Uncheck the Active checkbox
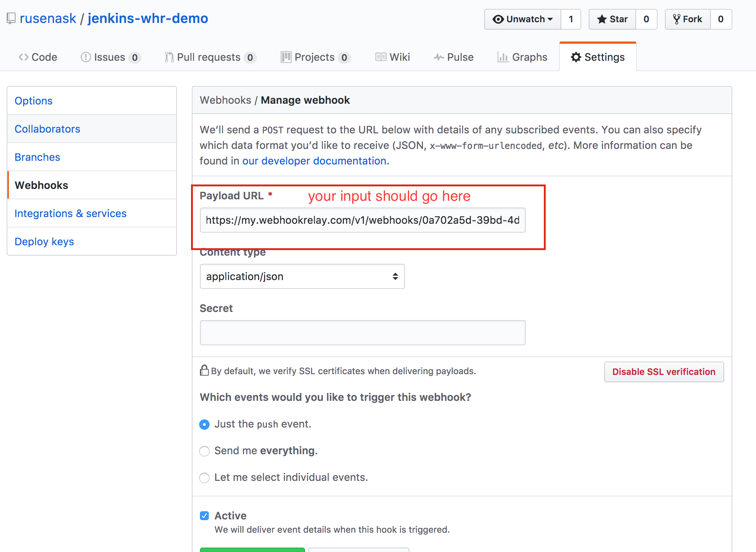The height and width of the screenshot is (552, 756). pos(204,515)
